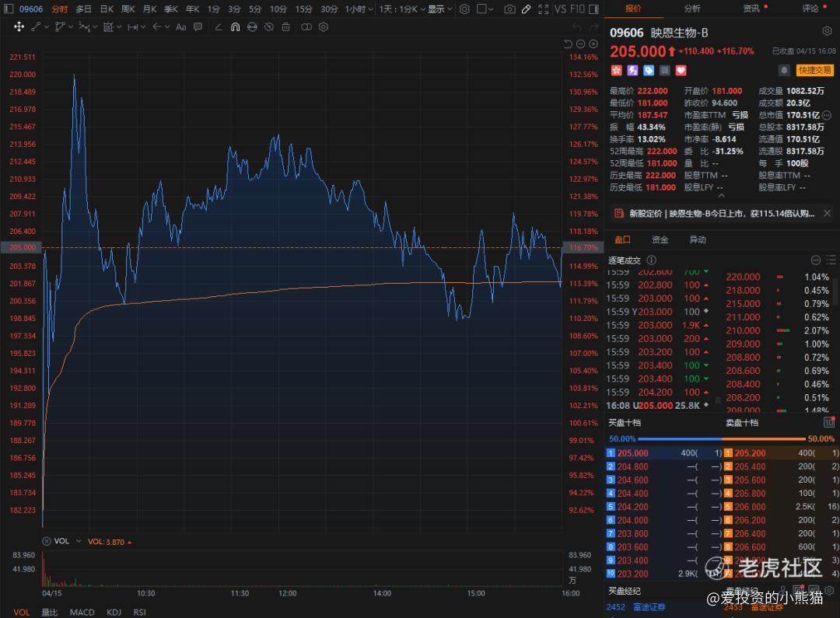
Task: Toggle the red heart favorite icon
Action: [681, 71]
